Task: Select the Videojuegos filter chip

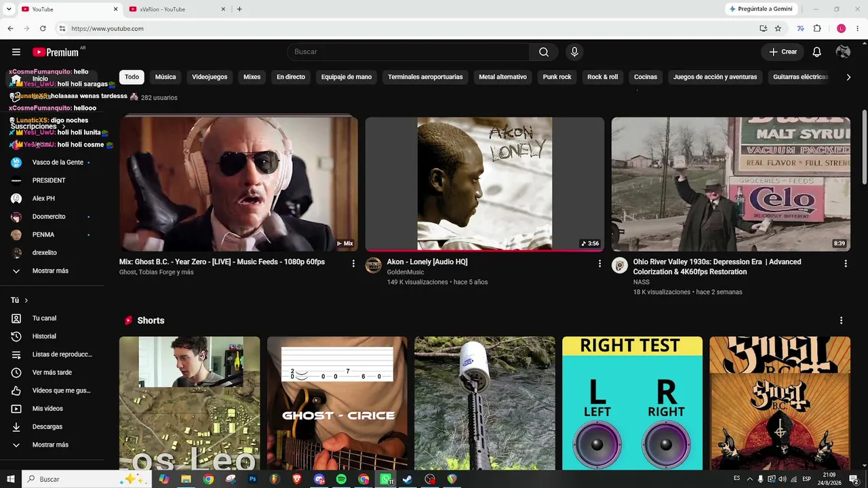Action: click(210, 77)
